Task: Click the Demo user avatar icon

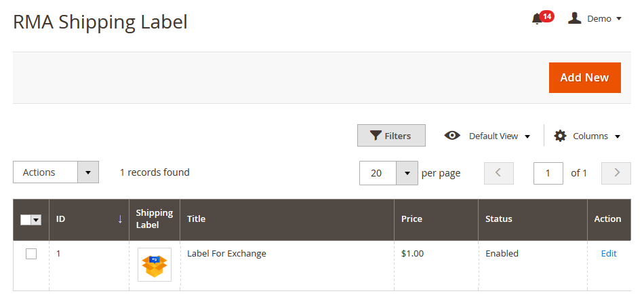Action: pyautogui.click(x=575, y=18)
